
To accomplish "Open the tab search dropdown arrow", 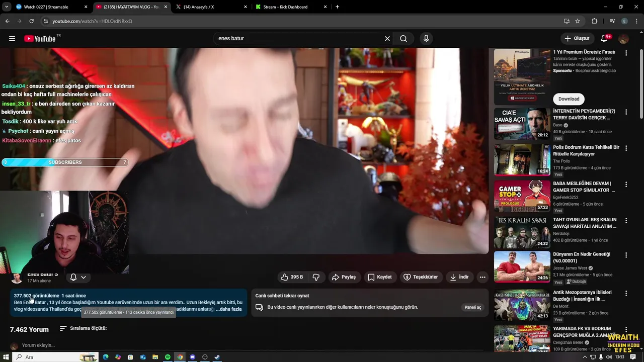I will pyautogui.click(x=7, y=7).
